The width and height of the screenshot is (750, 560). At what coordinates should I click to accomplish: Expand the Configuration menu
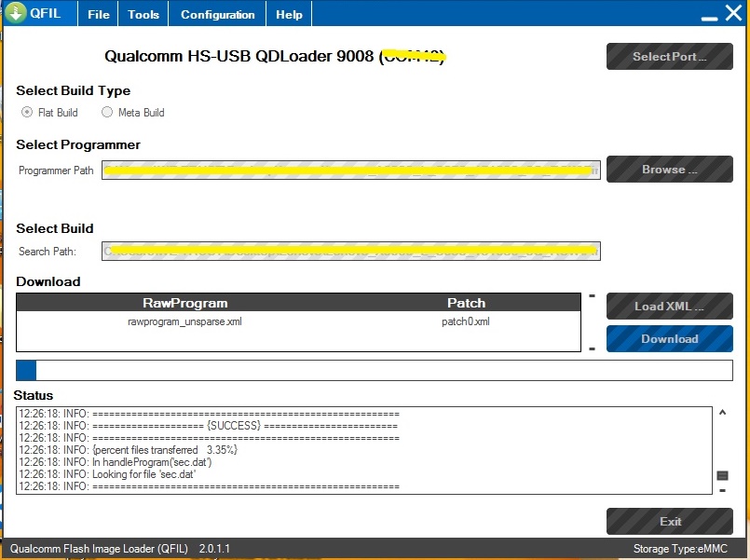217,15
